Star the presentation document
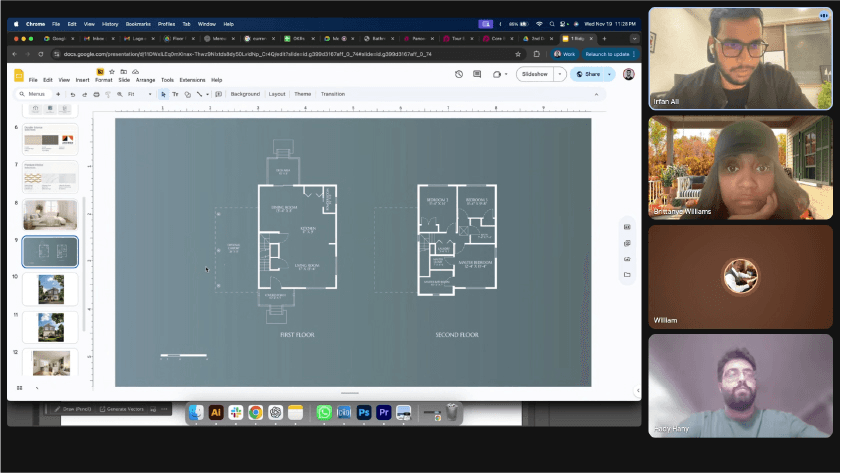Viewport: 841px width, 473px height. (x=112, y=71)
